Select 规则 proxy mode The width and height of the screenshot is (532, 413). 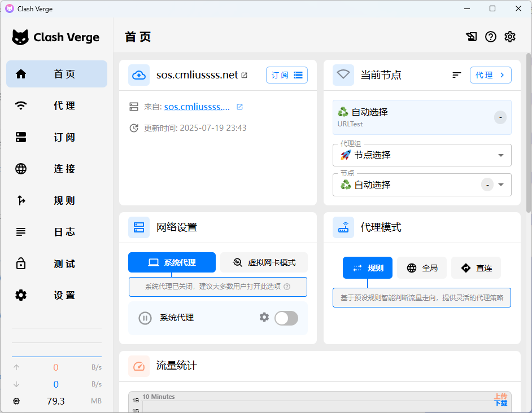point(368,268)
